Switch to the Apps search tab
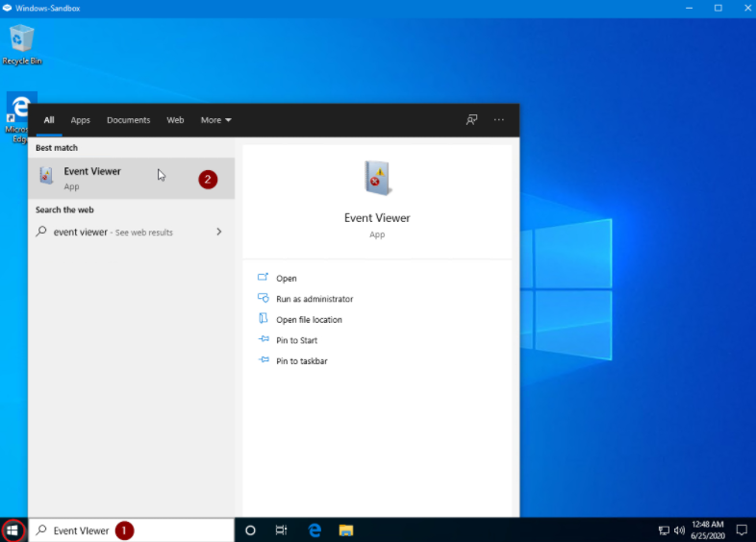The image size is (756, 542). click(x=80, y=120)
